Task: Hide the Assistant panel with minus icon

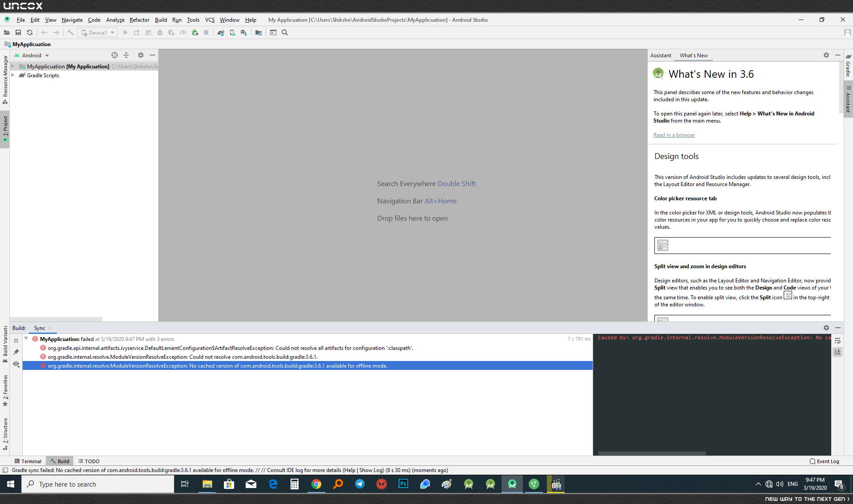Action: point(838,55)
